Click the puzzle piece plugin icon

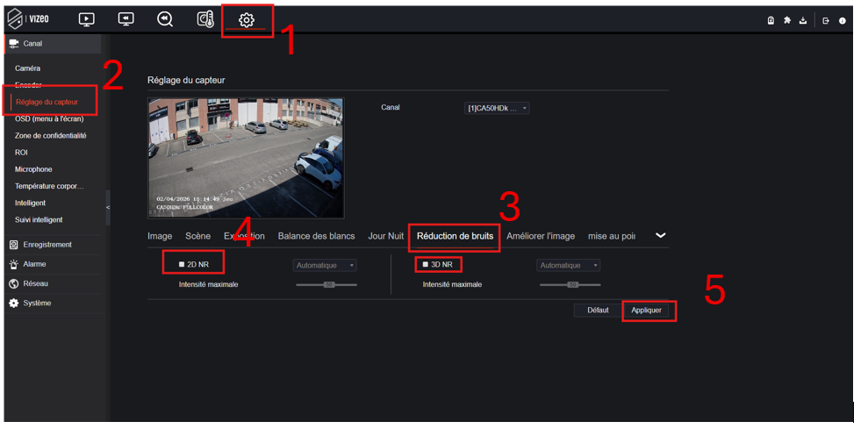tap(787, 21)
